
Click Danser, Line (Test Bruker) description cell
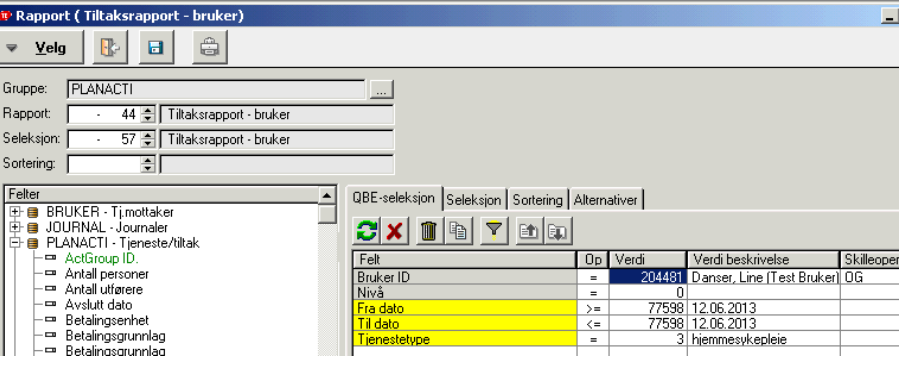(763, 277)
